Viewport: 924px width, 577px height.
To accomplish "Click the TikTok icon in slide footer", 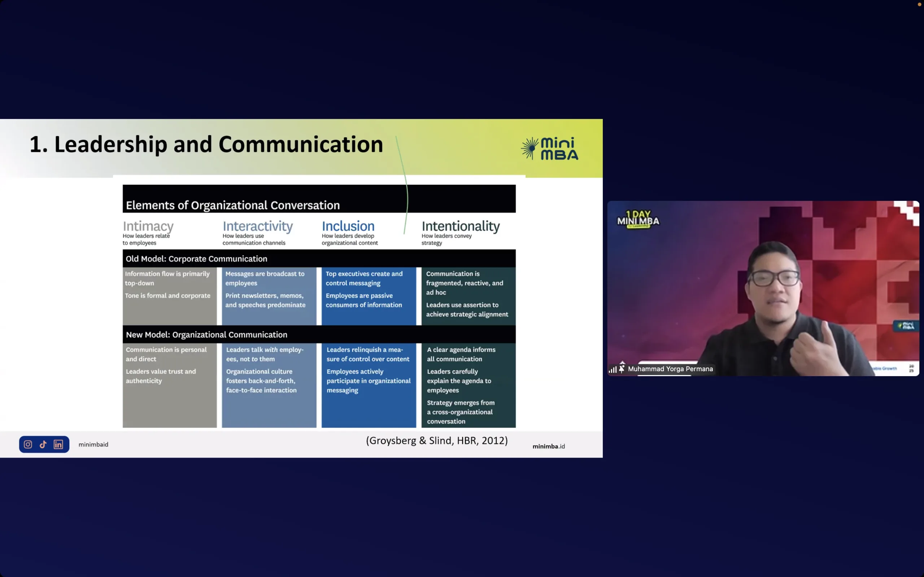I will click(43, 444).
